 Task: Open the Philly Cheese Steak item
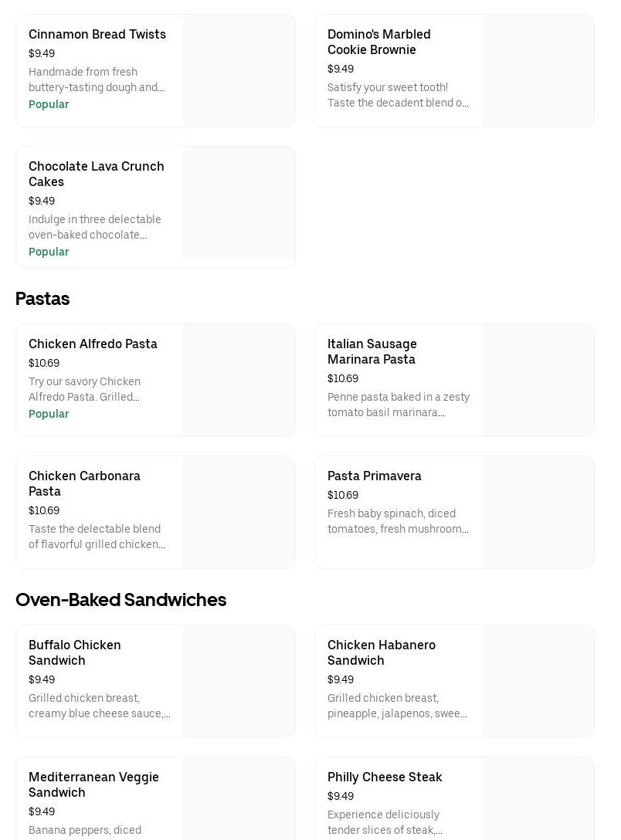385,777
